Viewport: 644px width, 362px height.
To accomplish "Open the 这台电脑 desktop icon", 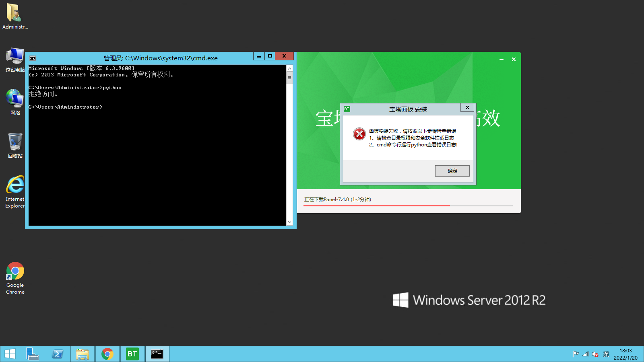I will pos(15,60).
